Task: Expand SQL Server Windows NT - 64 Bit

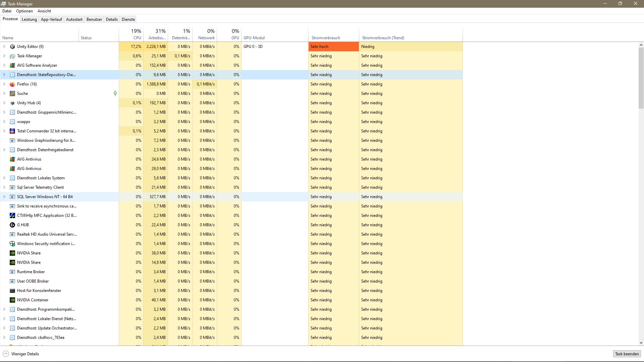Action: [x=5, y=196]
